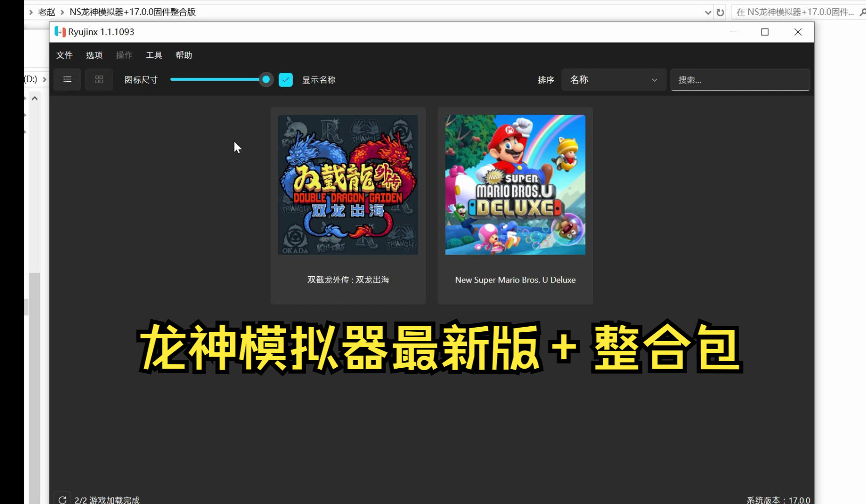Select NS龙神模拟器+17.0.0固件整合版 breadcrumb
This screenshot has height=504, width=866.
133,12
